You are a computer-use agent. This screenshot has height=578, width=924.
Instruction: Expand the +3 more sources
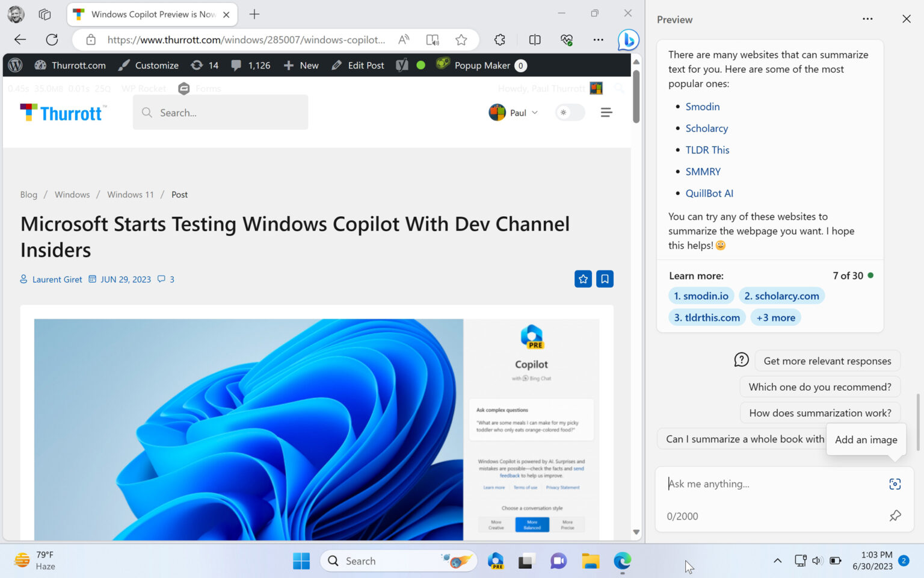click(776, 317)
